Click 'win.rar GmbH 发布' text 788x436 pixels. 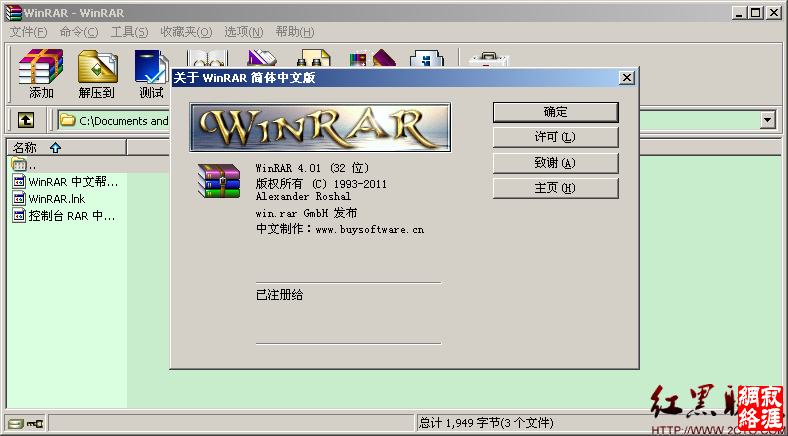pyautogui.click(x=306, y=213)
